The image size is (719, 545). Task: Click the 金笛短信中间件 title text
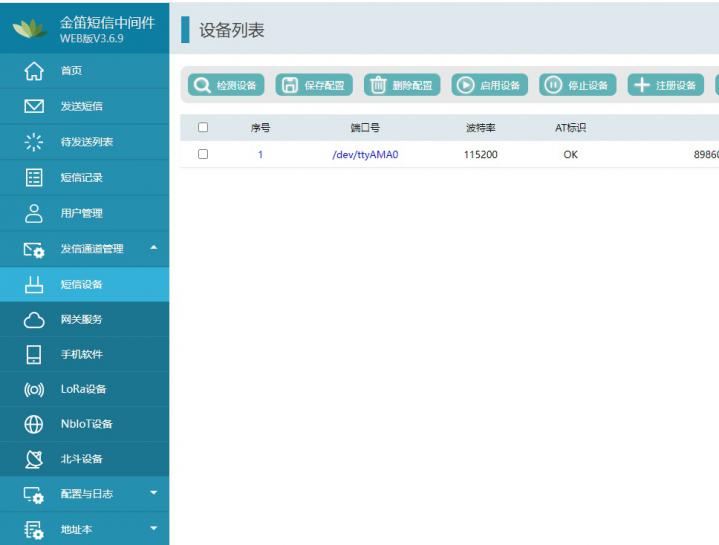pos(107,22)
